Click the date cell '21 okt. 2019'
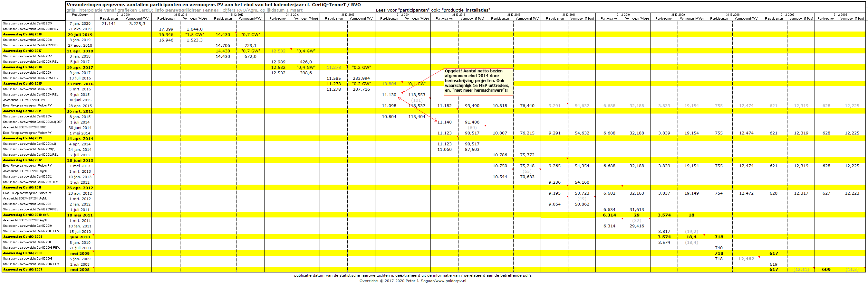This screenshot has height=285, width=868. tap(80, 29)
